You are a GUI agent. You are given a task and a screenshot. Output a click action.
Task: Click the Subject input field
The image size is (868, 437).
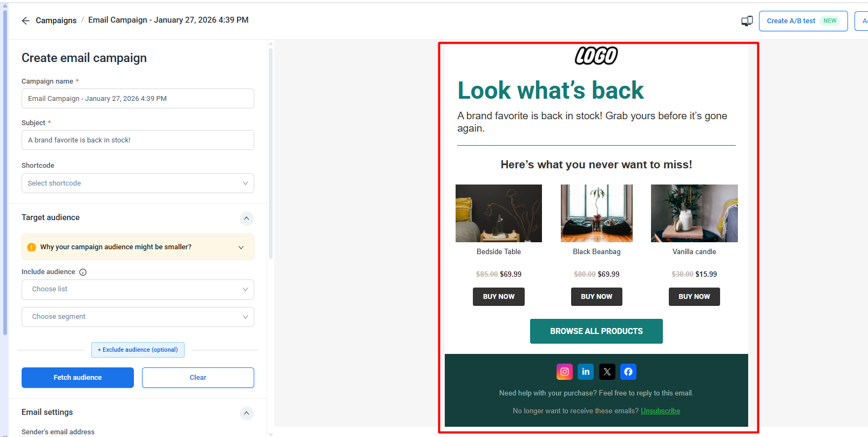138,140
